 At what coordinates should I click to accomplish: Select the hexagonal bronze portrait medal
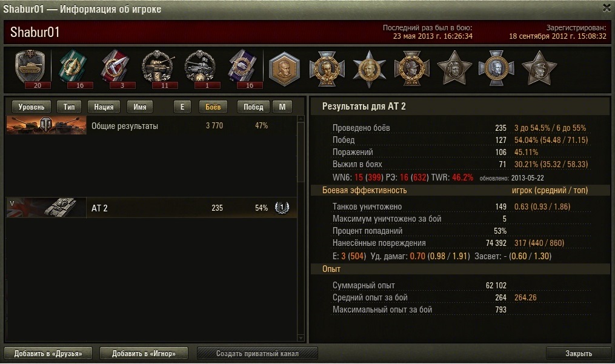[x=284, y=69]
